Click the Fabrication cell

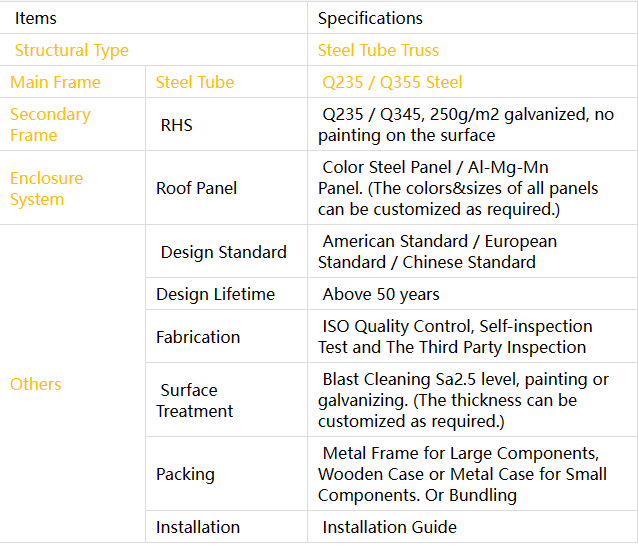[x=198, y=337]
